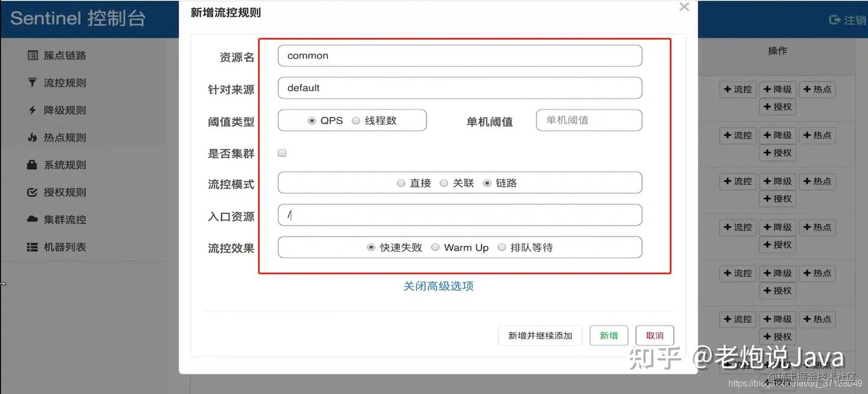868x394 pixels.
Task: Choose the 关联 mode radio button
Action: [x=444, y=183]
